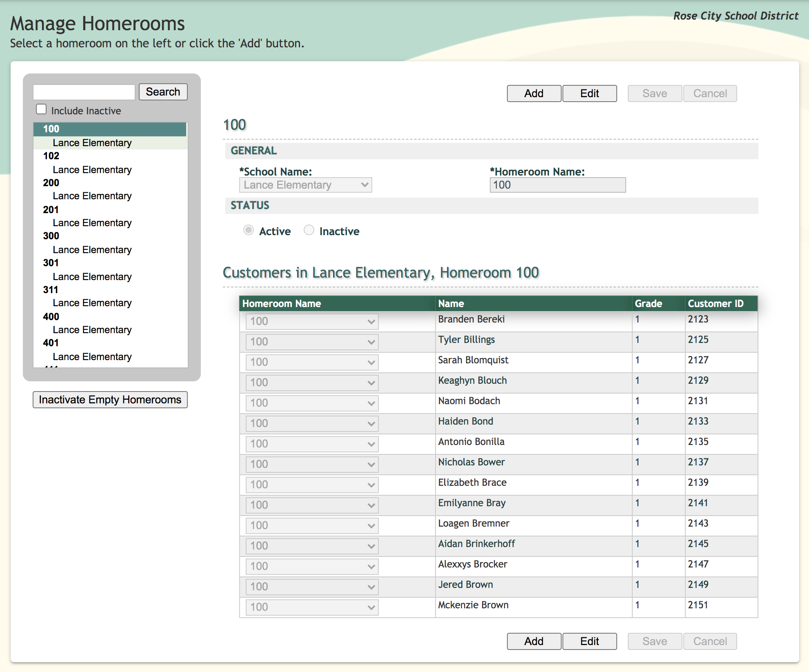Expand homeroom dropdown for Naomi Bodach

pos(312,403)
